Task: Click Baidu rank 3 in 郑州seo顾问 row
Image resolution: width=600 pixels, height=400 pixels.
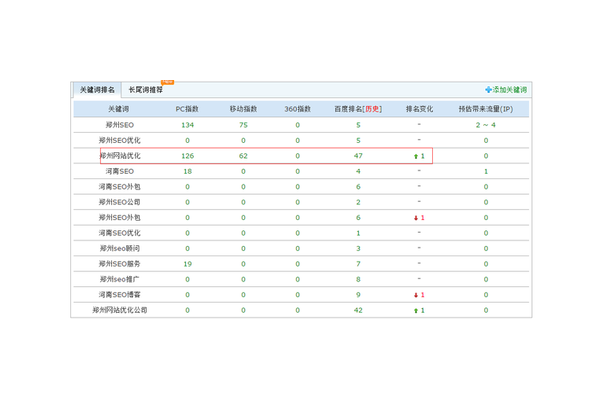Action: pos(358,248)
